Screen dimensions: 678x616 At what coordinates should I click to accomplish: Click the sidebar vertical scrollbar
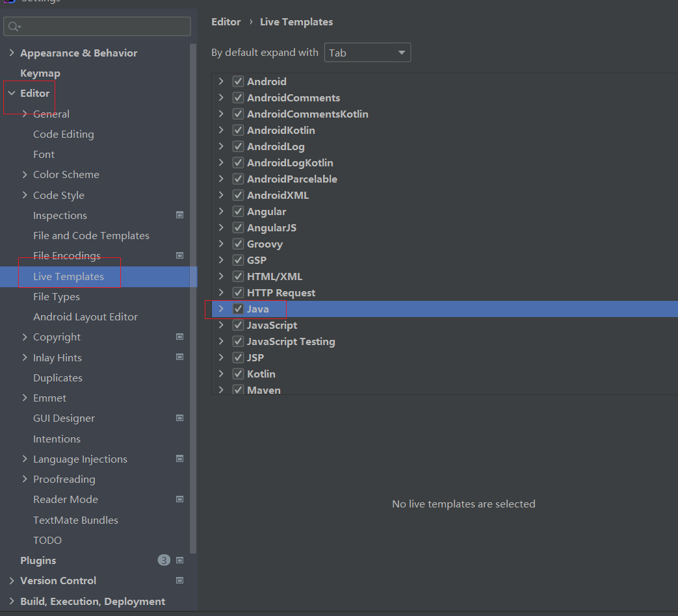pyautogui.click(x=193, y=298)
